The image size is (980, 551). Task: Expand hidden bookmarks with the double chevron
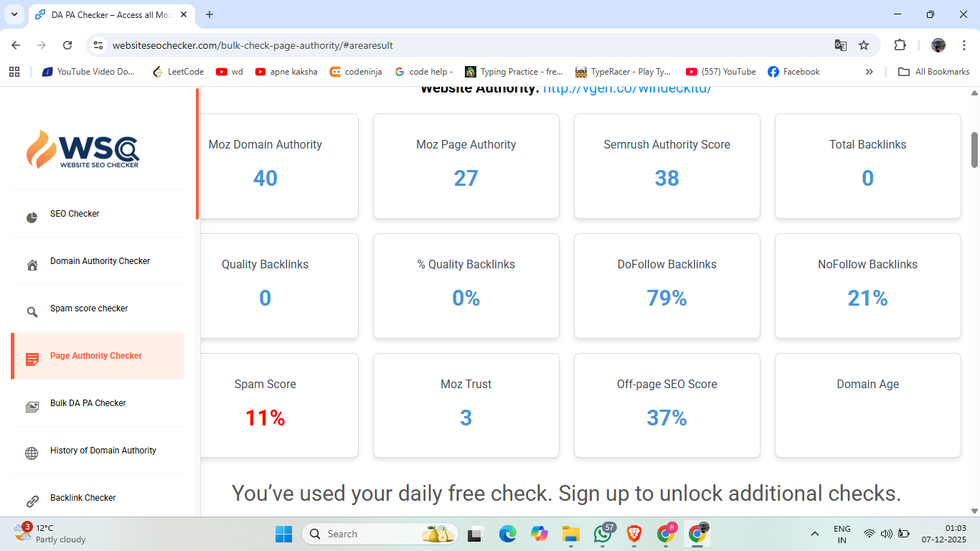[x=869, y=72]
